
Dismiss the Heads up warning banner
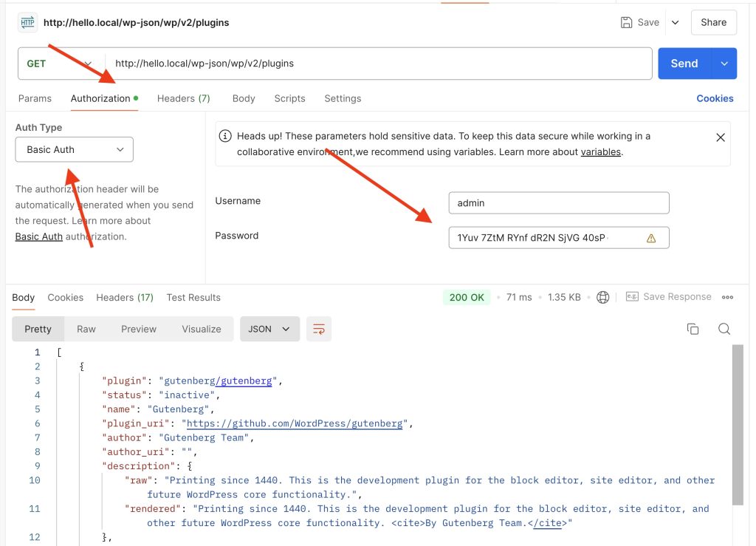point(721,137)
